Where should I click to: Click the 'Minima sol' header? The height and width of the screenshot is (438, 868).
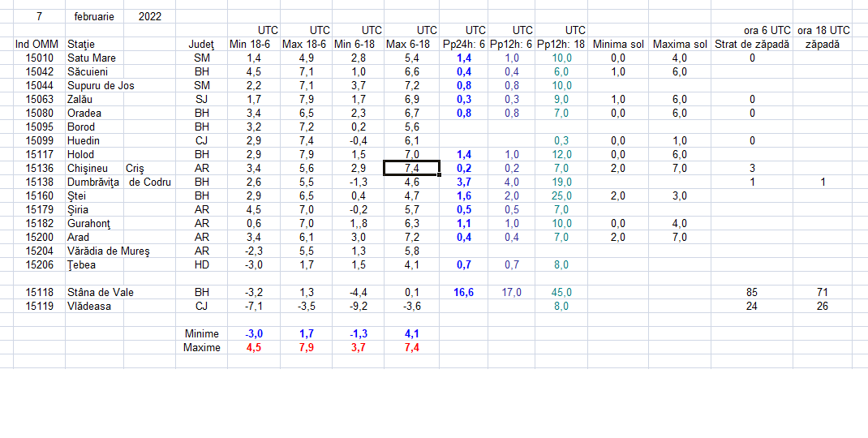[618, 45]
